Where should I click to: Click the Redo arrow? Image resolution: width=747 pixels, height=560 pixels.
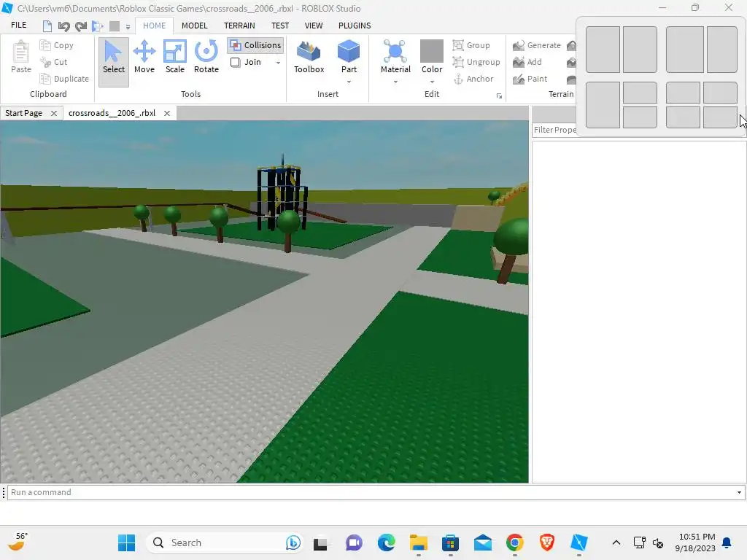pyautogui.click(x=81, y=26)
